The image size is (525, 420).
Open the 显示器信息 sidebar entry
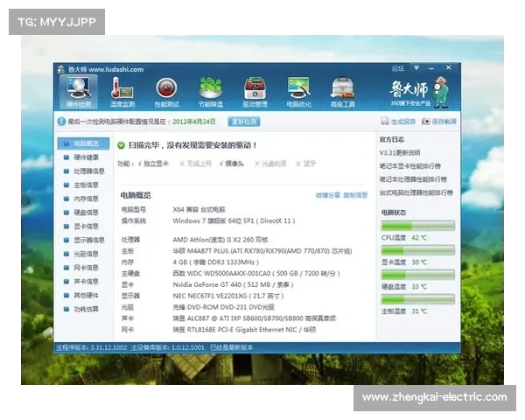tap(84, 240)
